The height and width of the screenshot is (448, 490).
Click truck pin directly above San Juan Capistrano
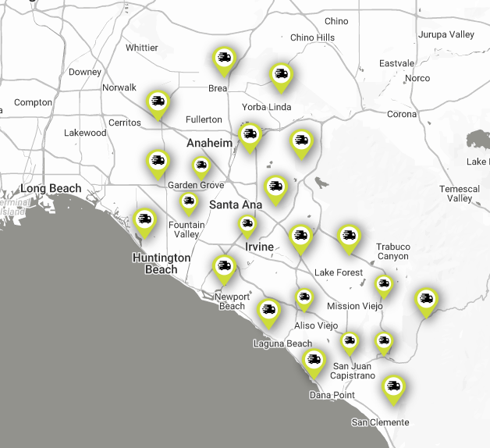350,342
